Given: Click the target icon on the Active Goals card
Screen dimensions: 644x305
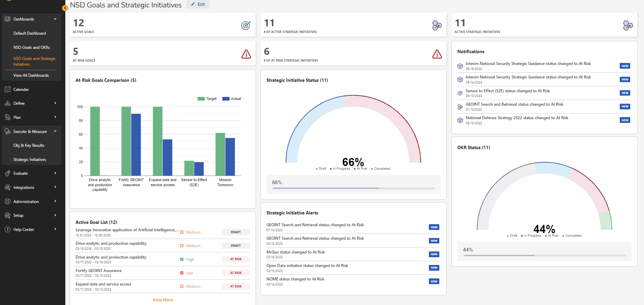Looking at the screenshot, I should (246, 25).
